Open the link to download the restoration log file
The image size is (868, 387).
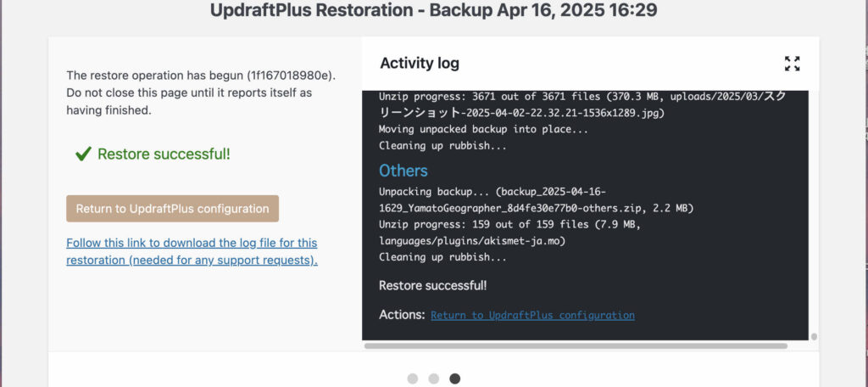pos(192,252)
